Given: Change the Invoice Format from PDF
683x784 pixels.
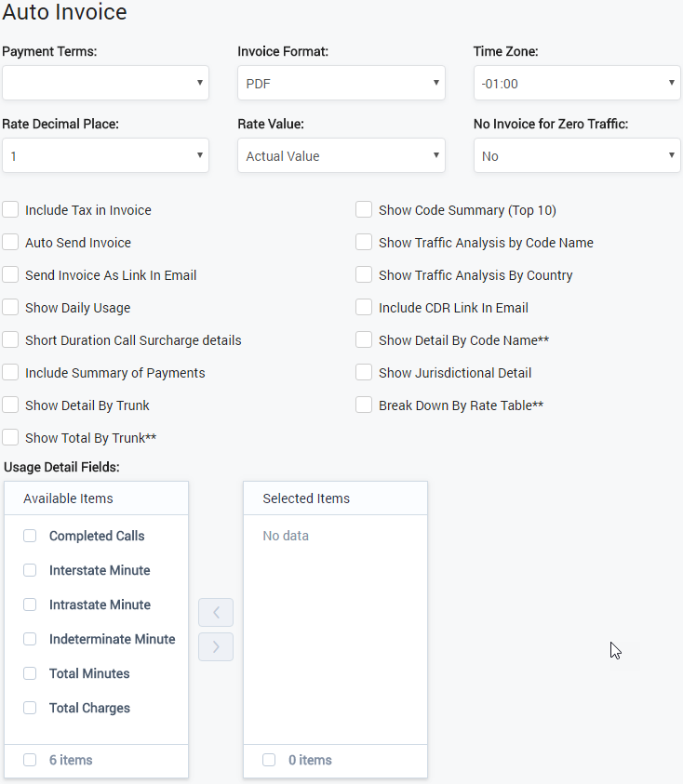Looking at the screenshot, I should pyautogui.click(x=341, y=83).
